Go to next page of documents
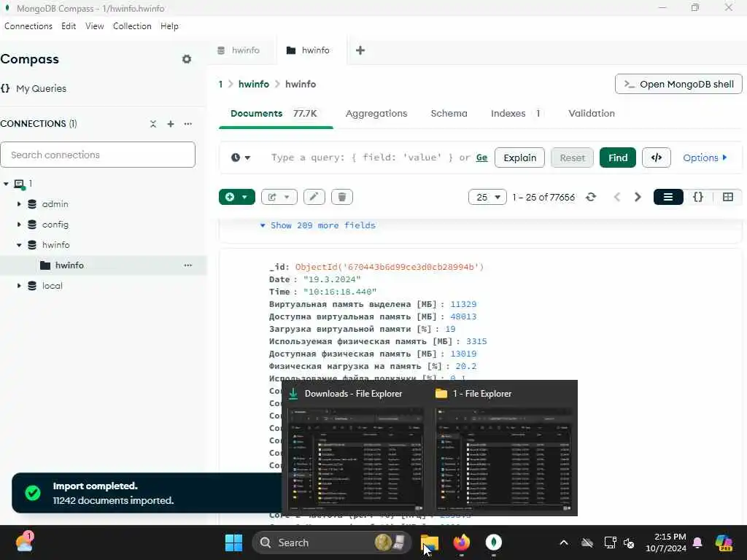Image resolution: width=747 pixels, height=560 pixels. click(x=638, y=197)
